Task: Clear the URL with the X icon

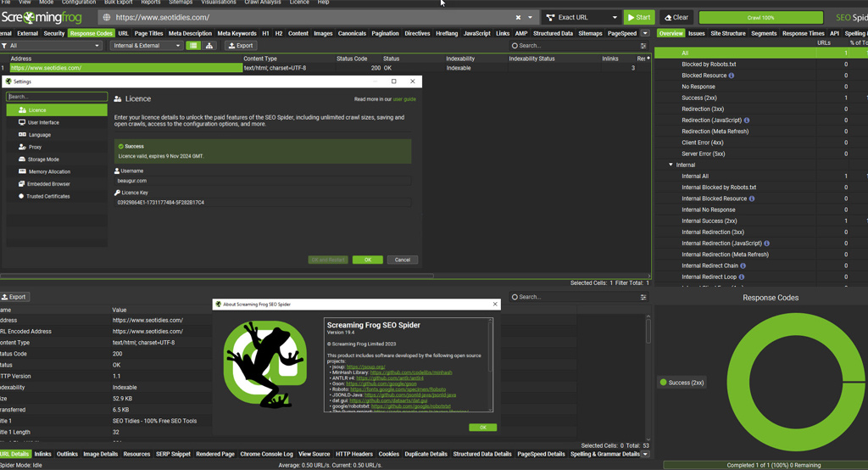Action: point(518,17)
